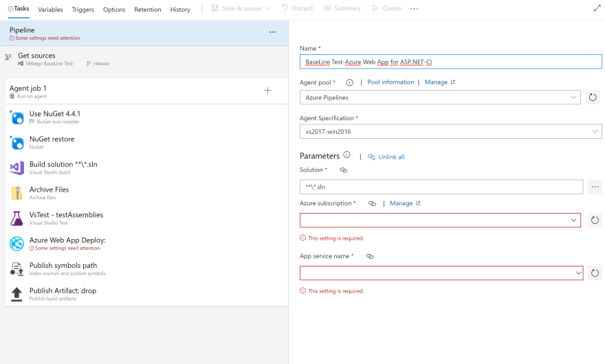This screenshot has height=364, width=605.
Task: Click 'Some settings need attention' under Azure Web App Deploy
Action: [x=67, y=249]
